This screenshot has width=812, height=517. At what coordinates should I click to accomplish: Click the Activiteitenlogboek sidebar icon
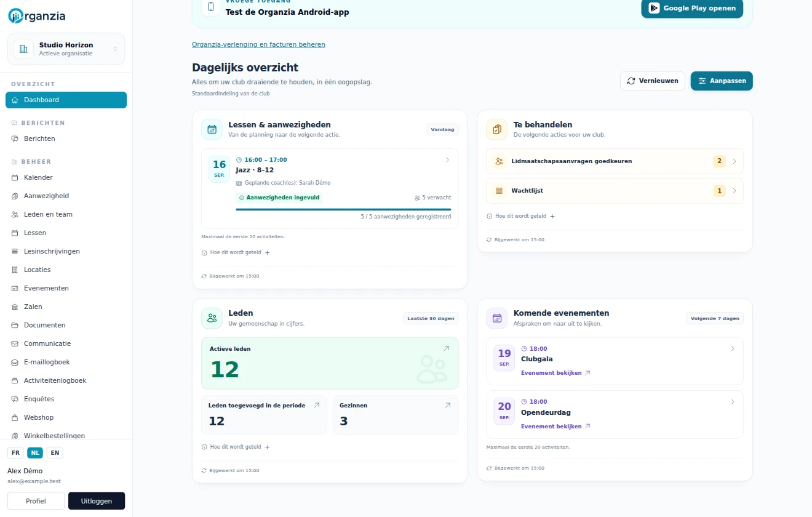(x=15, y=381)
